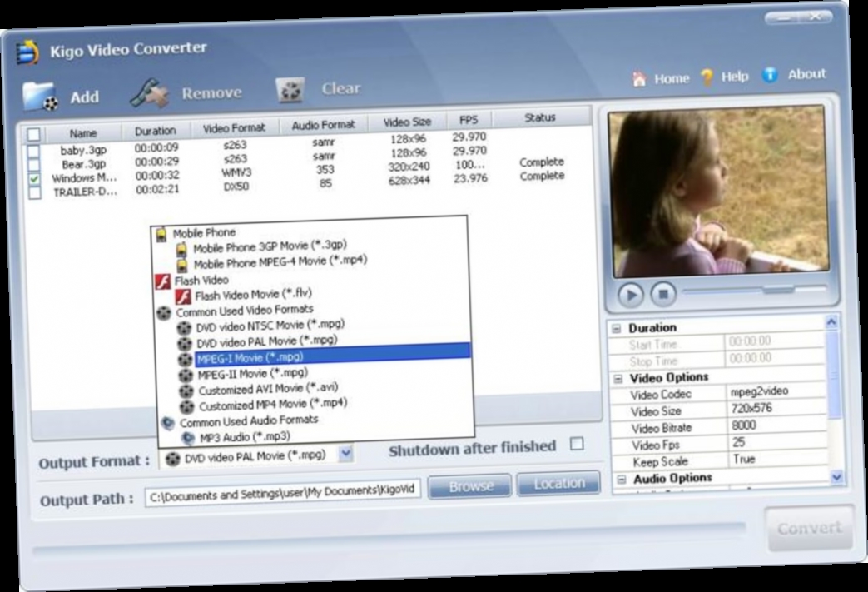
Task: Play the video preview
Action: [632, 295]
